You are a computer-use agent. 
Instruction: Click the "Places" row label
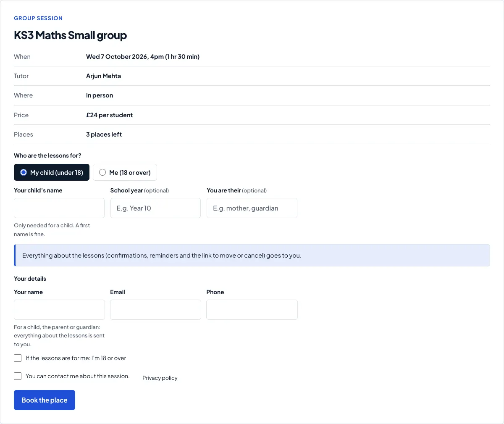[24, 134]
